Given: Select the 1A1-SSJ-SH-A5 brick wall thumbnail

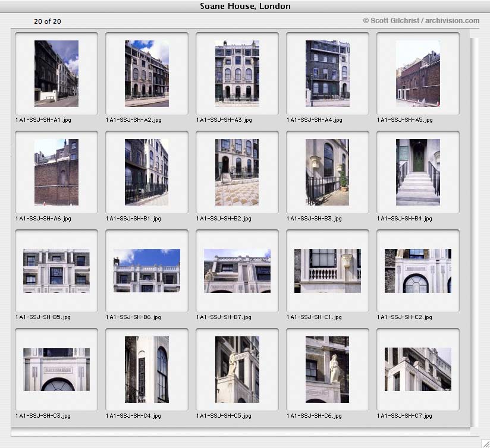Looking at the screenshot, I should click(418, 74).
